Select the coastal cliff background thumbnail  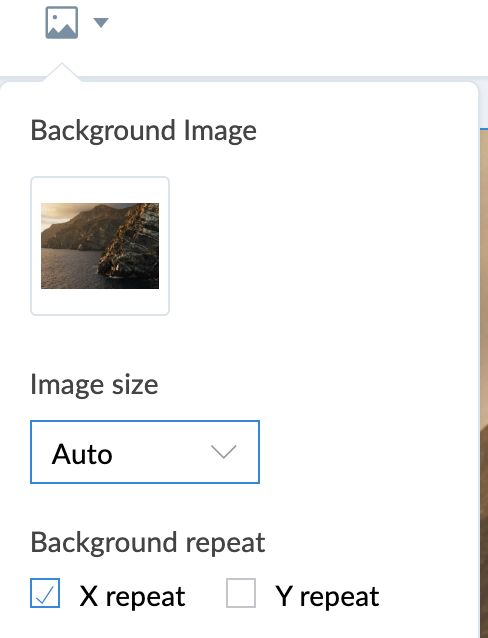pos(100,246)
